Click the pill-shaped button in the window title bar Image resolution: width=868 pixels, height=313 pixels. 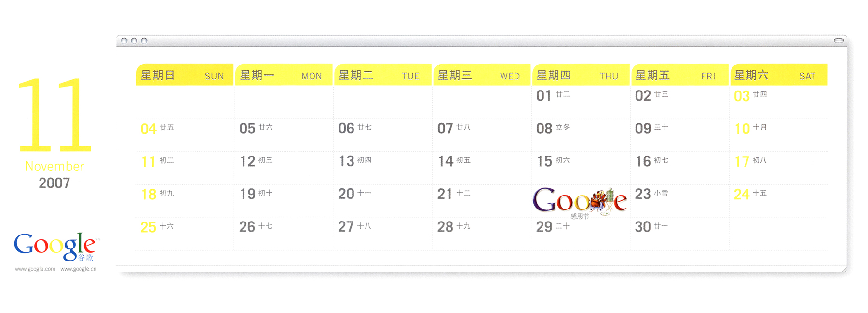(x=840, y=40)
